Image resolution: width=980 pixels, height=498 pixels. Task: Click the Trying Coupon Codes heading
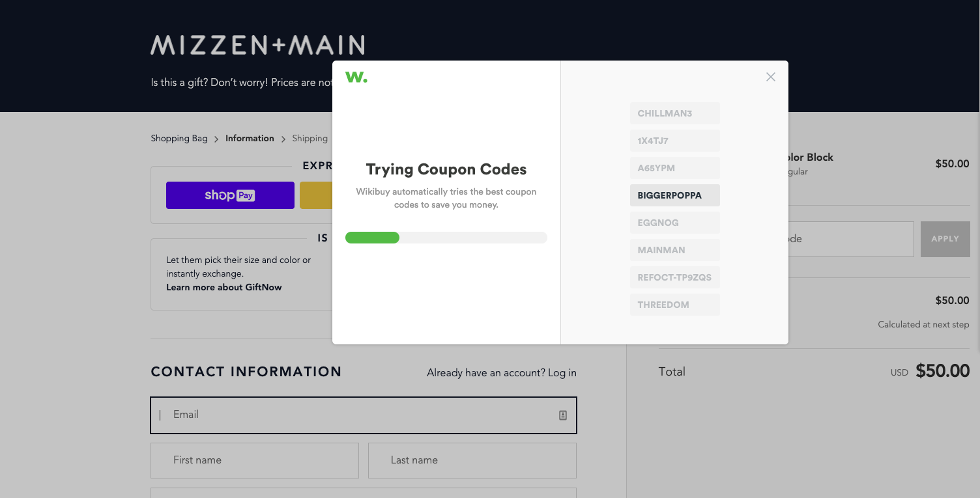tap(446, 169)
